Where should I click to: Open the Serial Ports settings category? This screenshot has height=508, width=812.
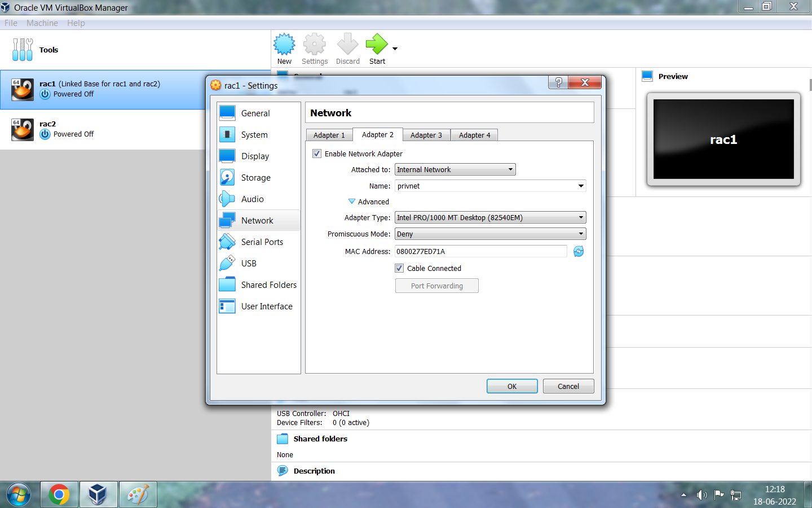click(258, 242)
